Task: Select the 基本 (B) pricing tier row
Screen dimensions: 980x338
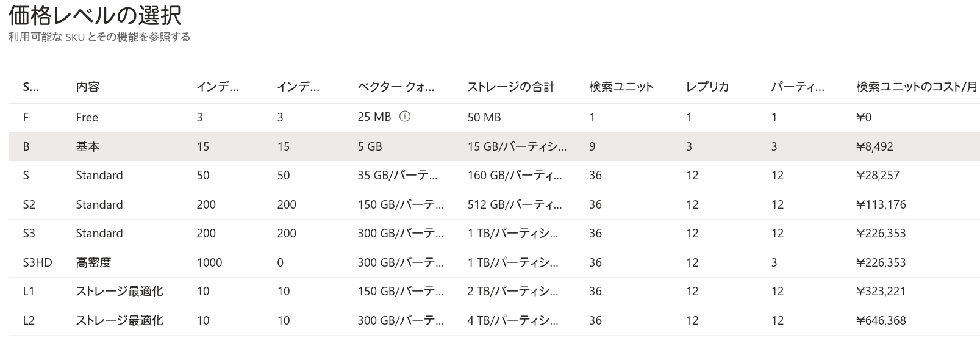Action: [x=494, y=146]
